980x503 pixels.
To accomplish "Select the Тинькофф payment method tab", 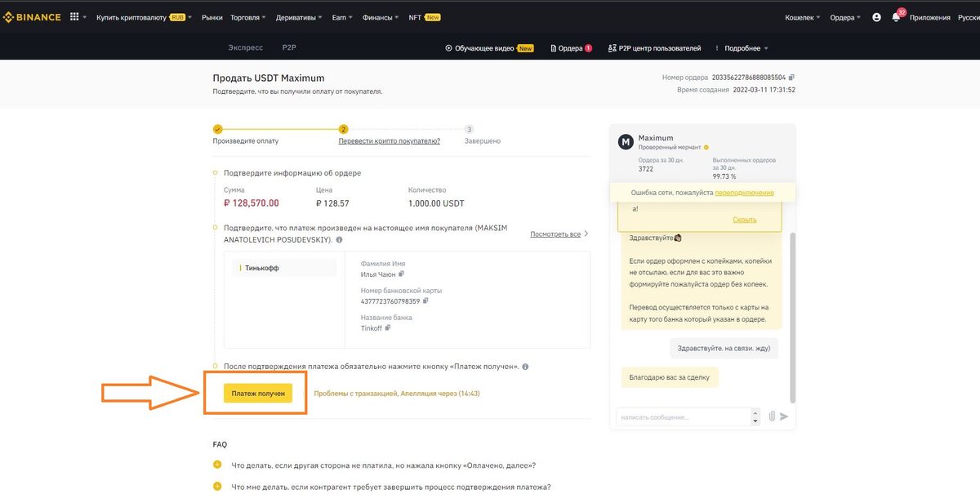I will [x=284, y=268].
